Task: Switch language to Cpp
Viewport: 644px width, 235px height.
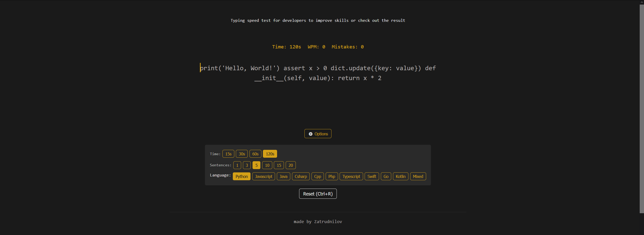Action: click(x=318, y=176)
